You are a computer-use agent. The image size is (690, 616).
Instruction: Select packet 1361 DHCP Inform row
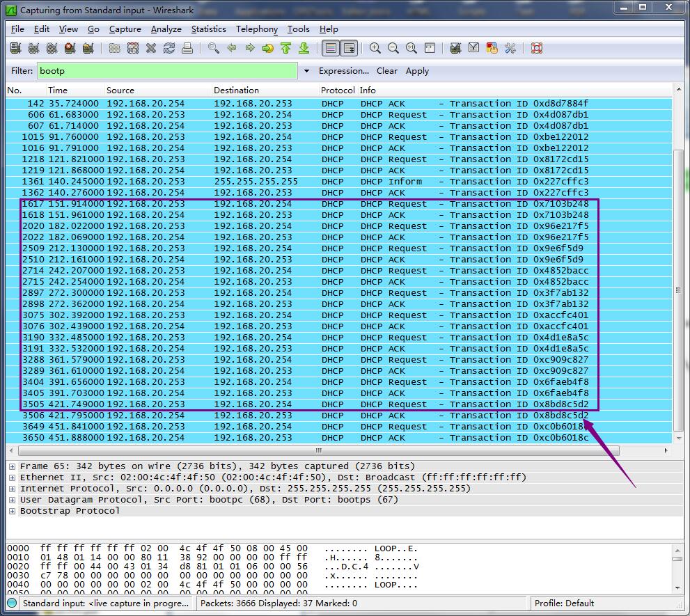(x=339, y=182)
